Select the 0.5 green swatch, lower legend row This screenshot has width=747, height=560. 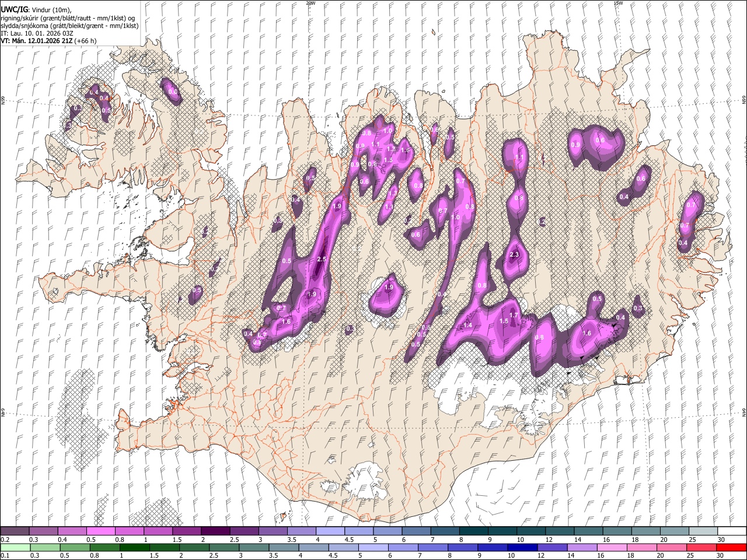75,547
